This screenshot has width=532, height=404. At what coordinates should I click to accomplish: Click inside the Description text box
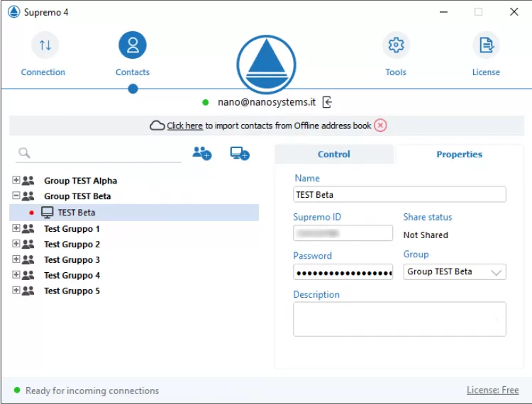pyautogui.click(x=399, y=319)
